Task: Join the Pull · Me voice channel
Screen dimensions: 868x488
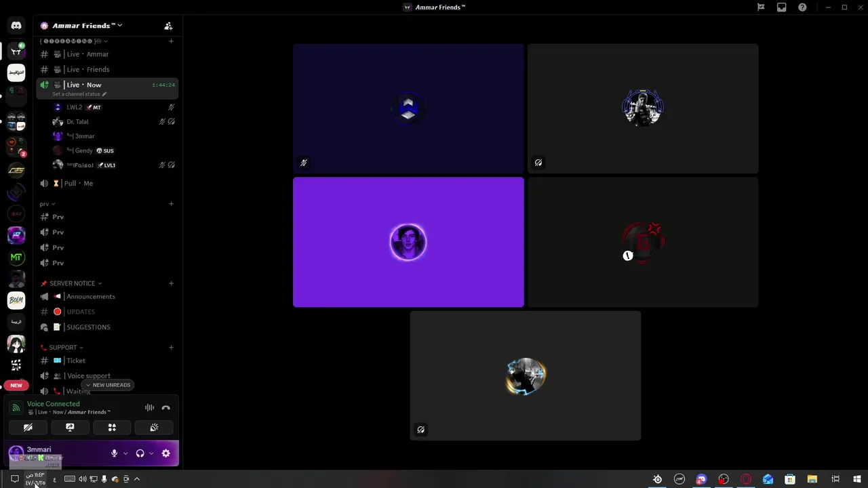Action: pyautogui.click(x=107, y=184)
